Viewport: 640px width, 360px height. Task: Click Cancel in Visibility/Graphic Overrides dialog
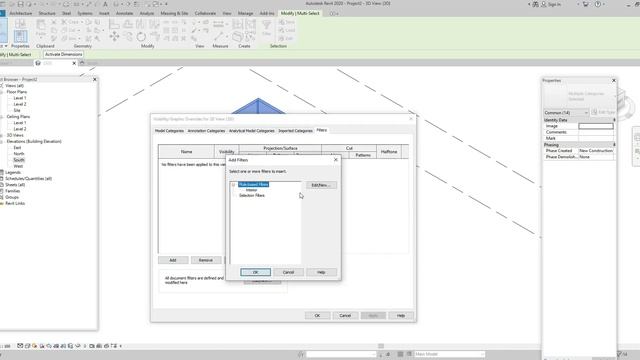pyautogui.click(x=345, y=316)
